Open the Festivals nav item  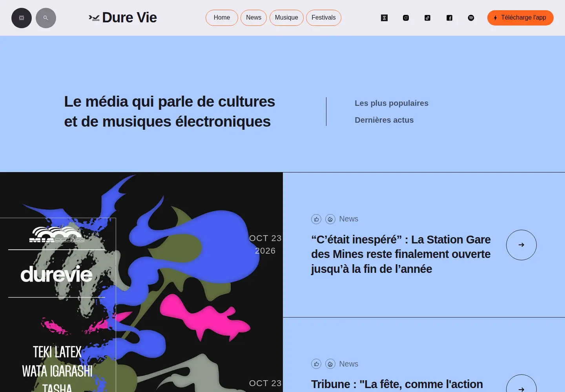[324, 18]
